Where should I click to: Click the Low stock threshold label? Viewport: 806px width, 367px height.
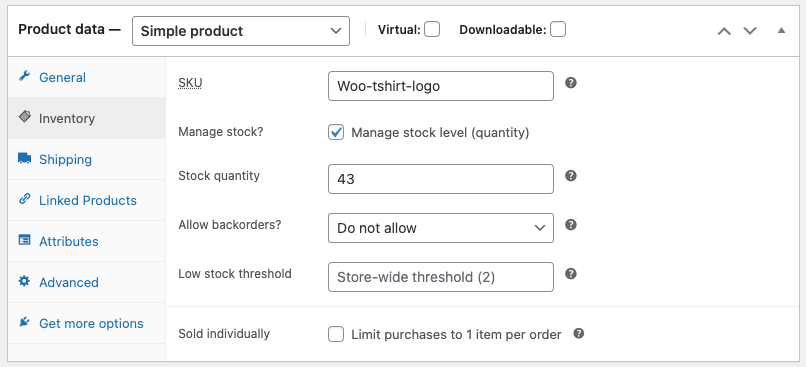point(234,273)
